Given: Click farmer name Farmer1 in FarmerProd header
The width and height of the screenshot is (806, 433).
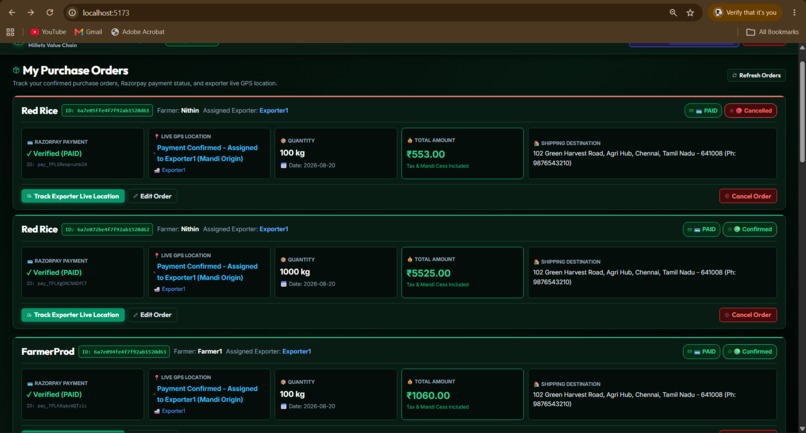Looking at the screenshot, I should pos(210,352).
